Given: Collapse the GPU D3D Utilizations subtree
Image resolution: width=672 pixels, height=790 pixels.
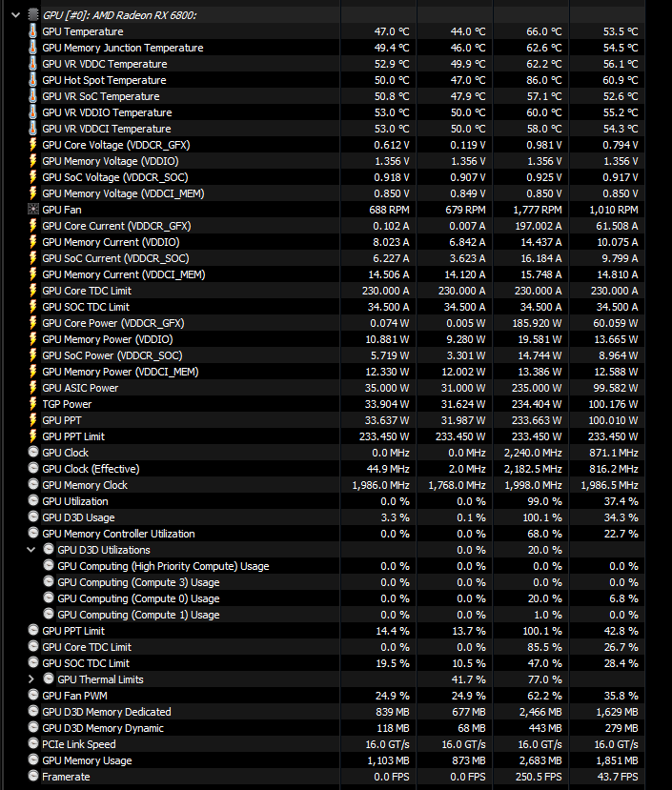Looking at the screenshot, I should click(x=31, y=550).
